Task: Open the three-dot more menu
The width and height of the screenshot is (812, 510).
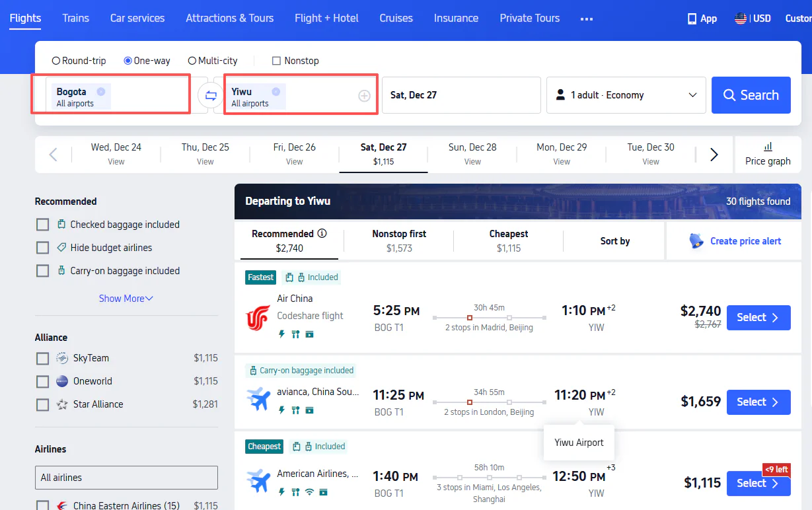Action: pyautogui.click(x=586, y=18)
